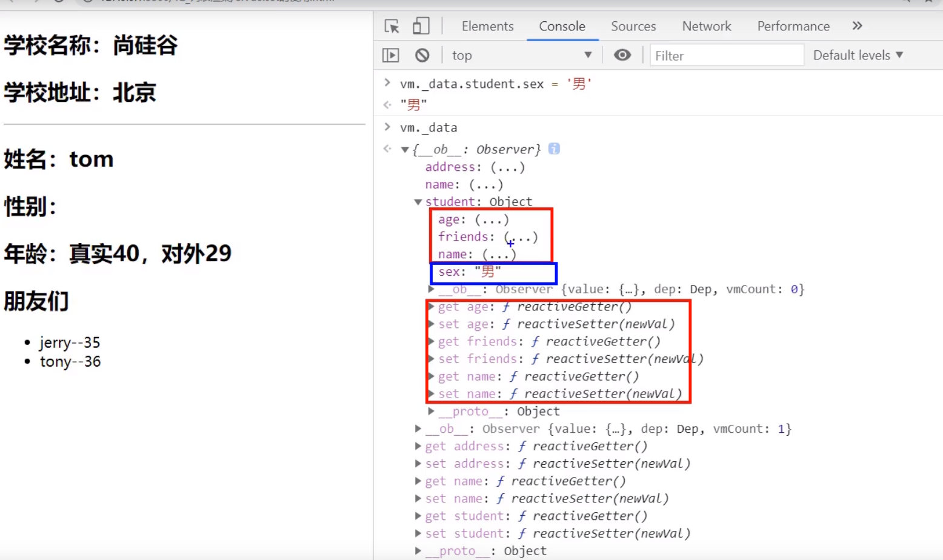943x560 pixels.
Task: Open the Sources tab
Action: 633,26
